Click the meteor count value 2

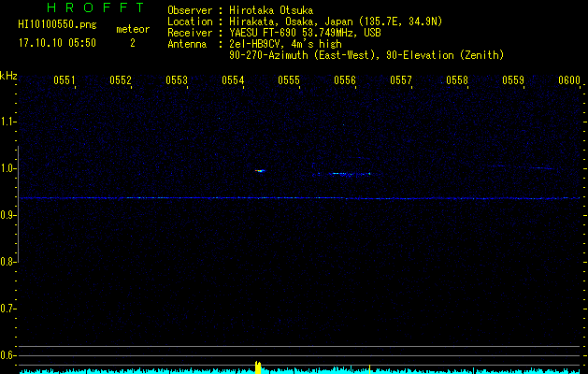pyautogui.click(x=133, y=43)
